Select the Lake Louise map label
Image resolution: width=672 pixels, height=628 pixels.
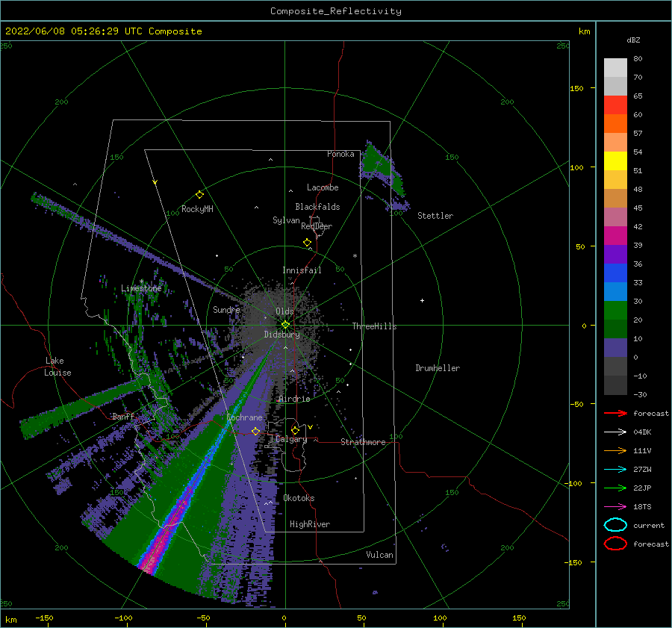57,367
